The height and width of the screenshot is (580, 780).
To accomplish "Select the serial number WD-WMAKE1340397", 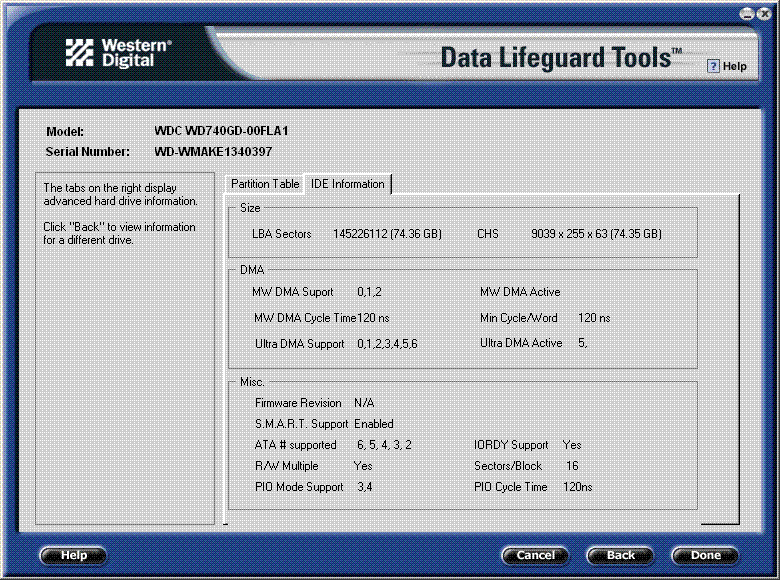I will 213,152.
